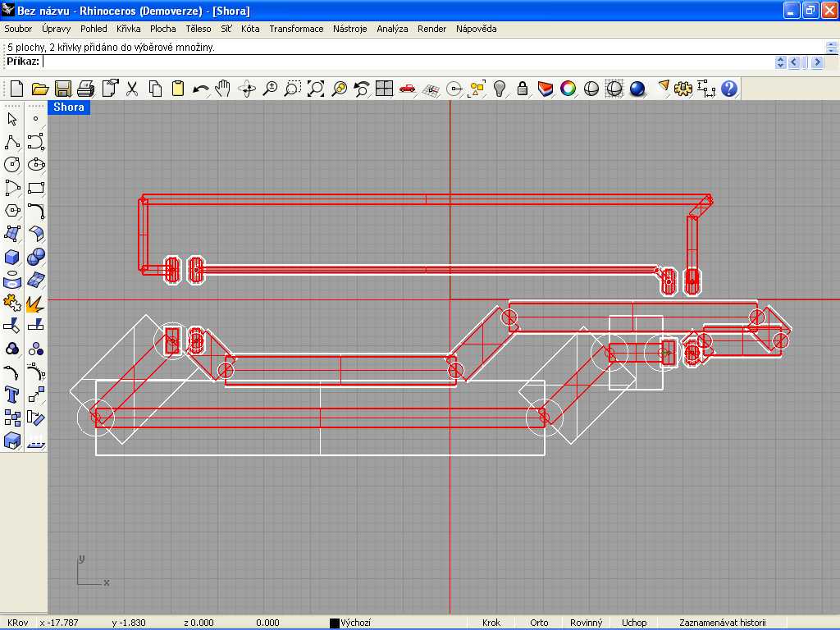Select the Polyline tool in left sidebar

pos(12,141)
